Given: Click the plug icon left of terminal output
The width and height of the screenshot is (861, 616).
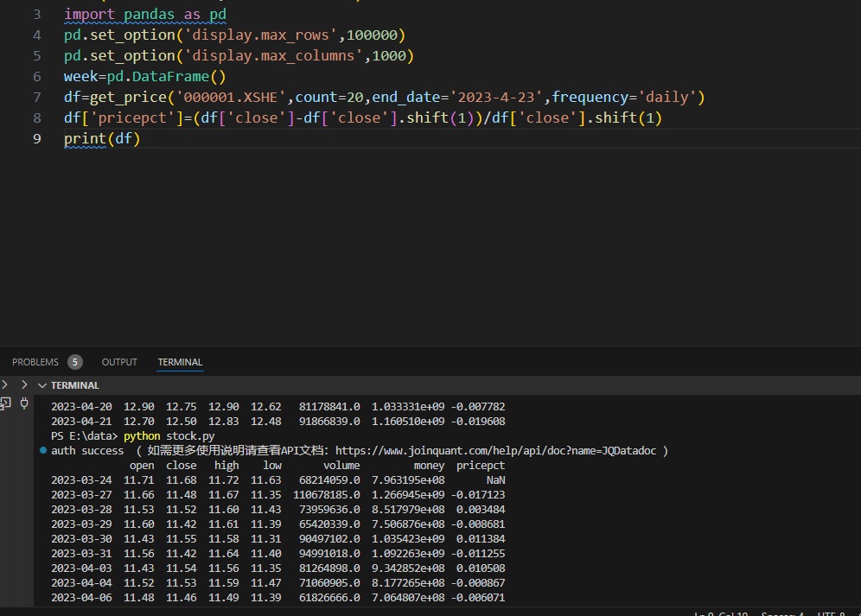Looking at the screenshot, I should tap(24, 403).
